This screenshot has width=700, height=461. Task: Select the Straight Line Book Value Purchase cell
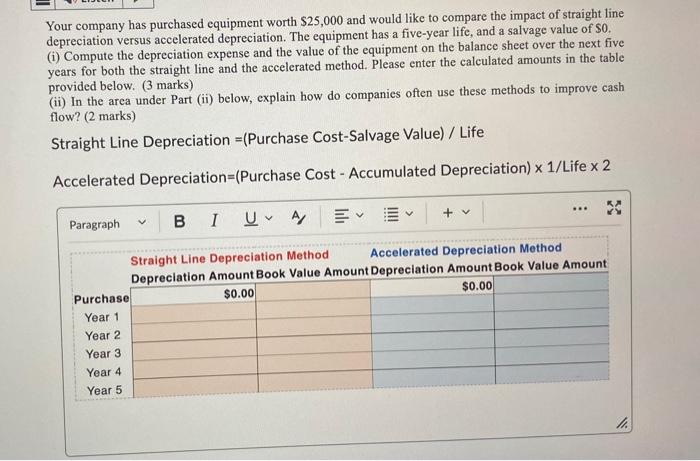tap(313, 291)
